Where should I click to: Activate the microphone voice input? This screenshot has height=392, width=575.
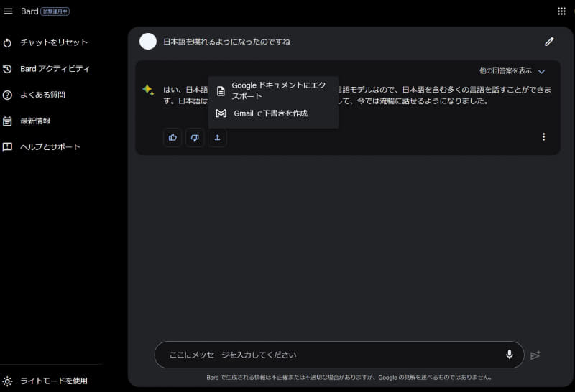tap(509, 354)
